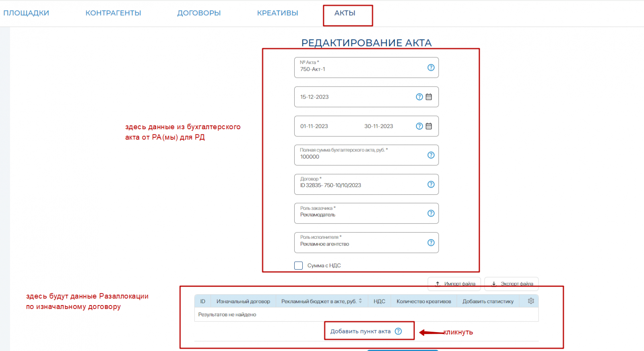The image size is (644, 351).
Task: Select the КРЕАТИВЫ tab
Action: point(277,13)
